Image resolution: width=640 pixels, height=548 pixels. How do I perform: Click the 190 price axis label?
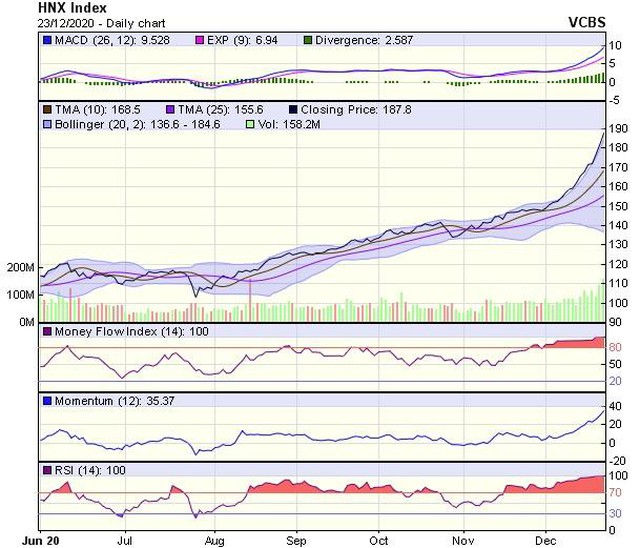click(x=618, y=129)
